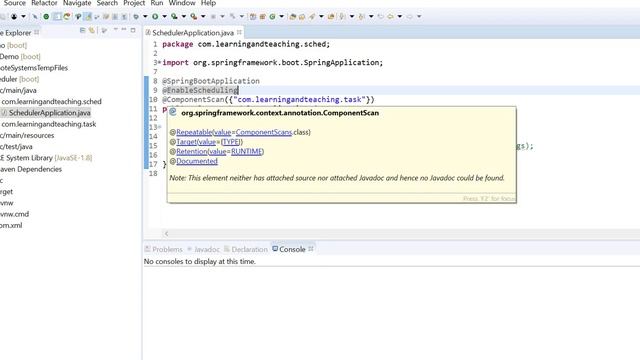Click the green circle Boot relaunch icon
Image resolution: width=640 pixels, height=360 pixels.
pyautogui.click(x=46, y=16)
